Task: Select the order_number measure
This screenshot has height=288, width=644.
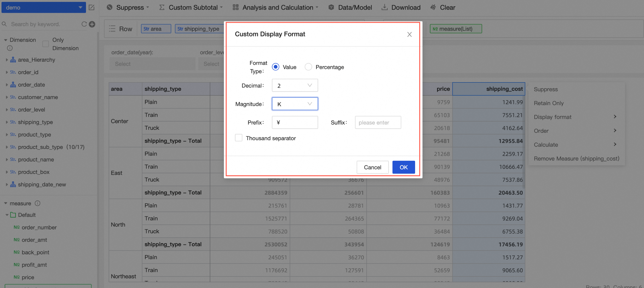Action: [x=39, y=227]
